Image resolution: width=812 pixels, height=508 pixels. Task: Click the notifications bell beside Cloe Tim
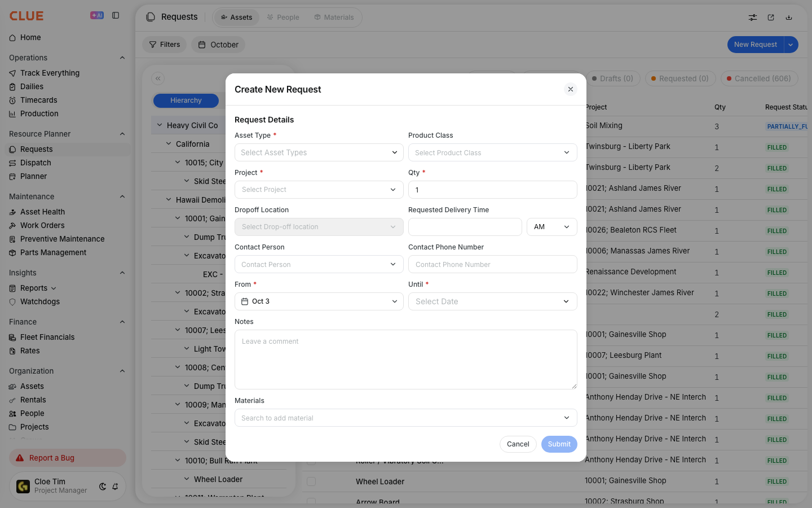coord(115,487)
